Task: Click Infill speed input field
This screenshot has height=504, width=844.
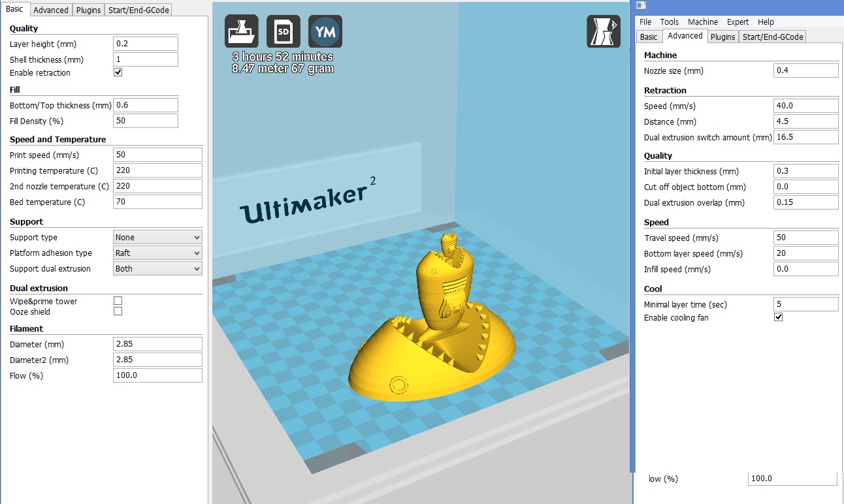Action: [x=805, y=269]
